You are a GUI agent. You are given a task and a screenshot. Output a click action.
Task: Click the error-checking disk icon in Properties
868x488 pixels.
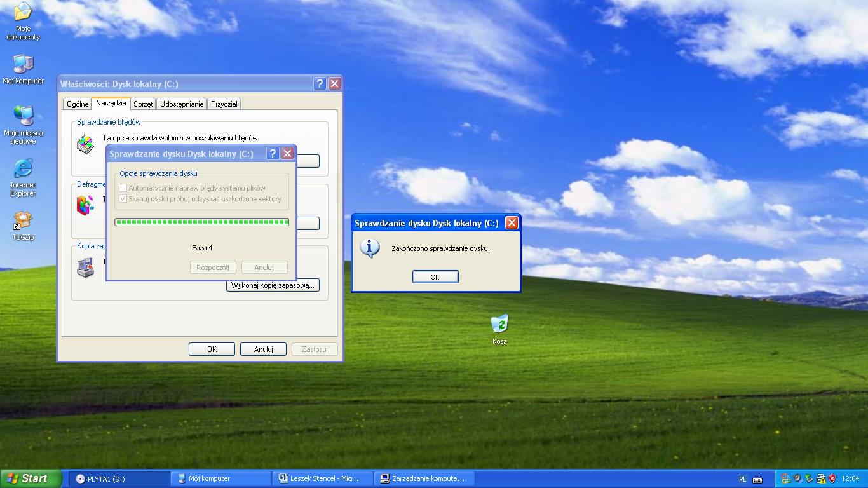click(85, 144)
